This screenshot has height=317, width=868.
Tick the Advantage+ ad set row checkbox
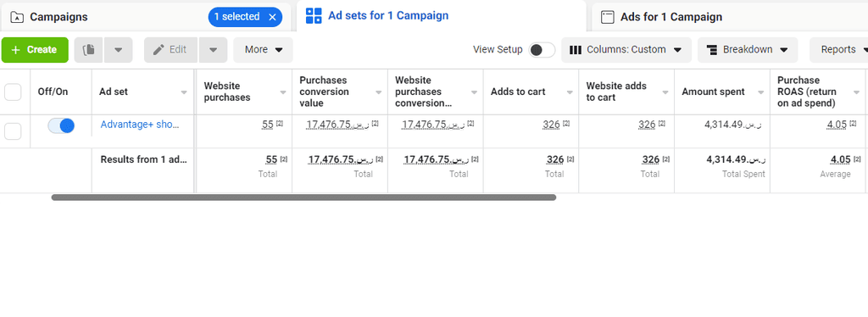pos(13,131)
